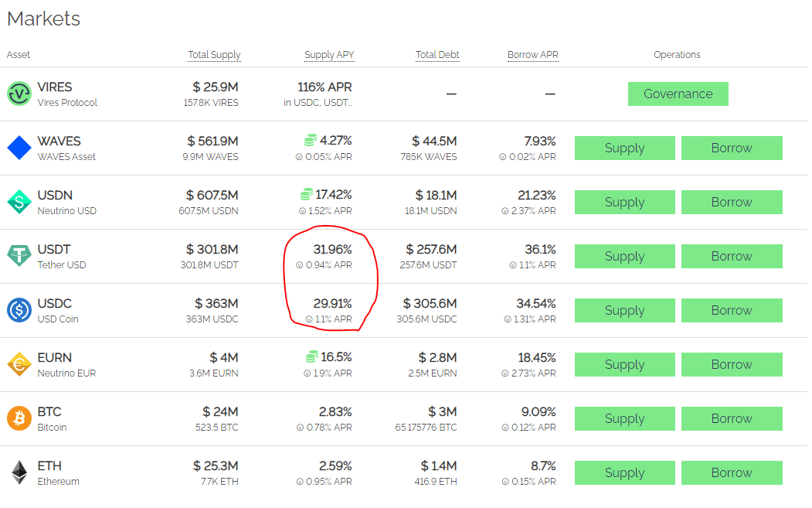
Task: Click the USDT Tether icon
Action: [19, 256]
